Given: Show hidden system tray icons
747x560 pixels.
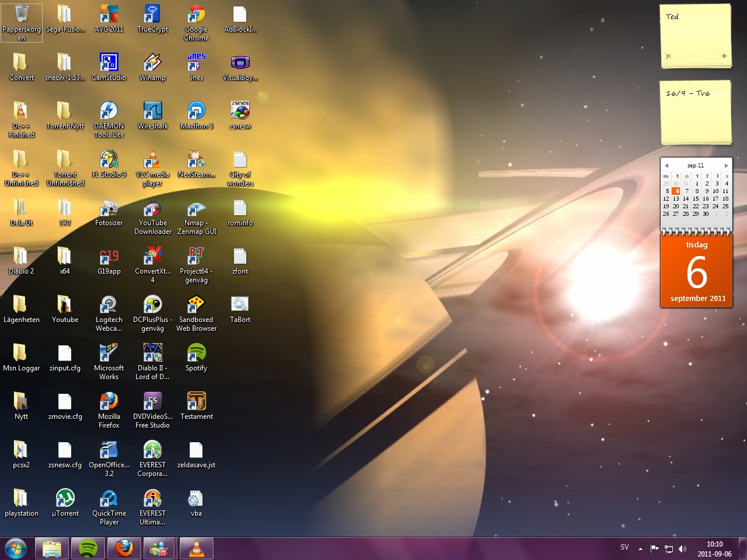Looking at the screenshot, I should click(640, 548).
